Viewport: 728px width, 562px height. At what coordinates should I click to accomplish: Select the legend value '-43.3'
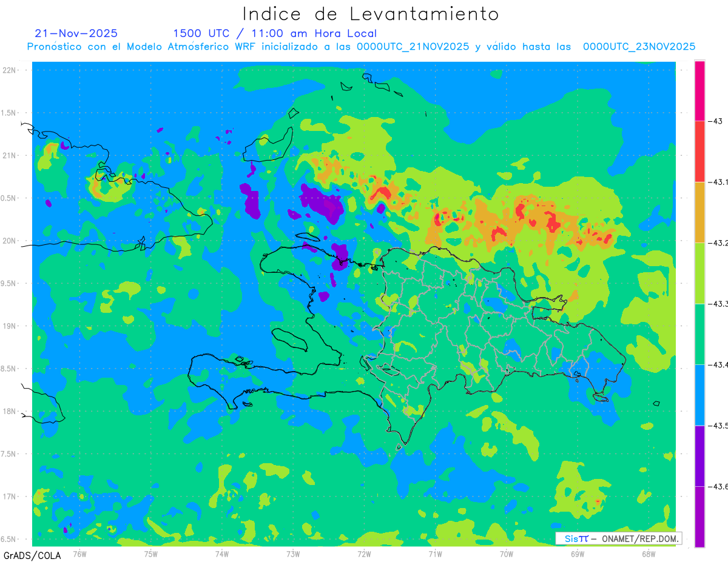718,304
